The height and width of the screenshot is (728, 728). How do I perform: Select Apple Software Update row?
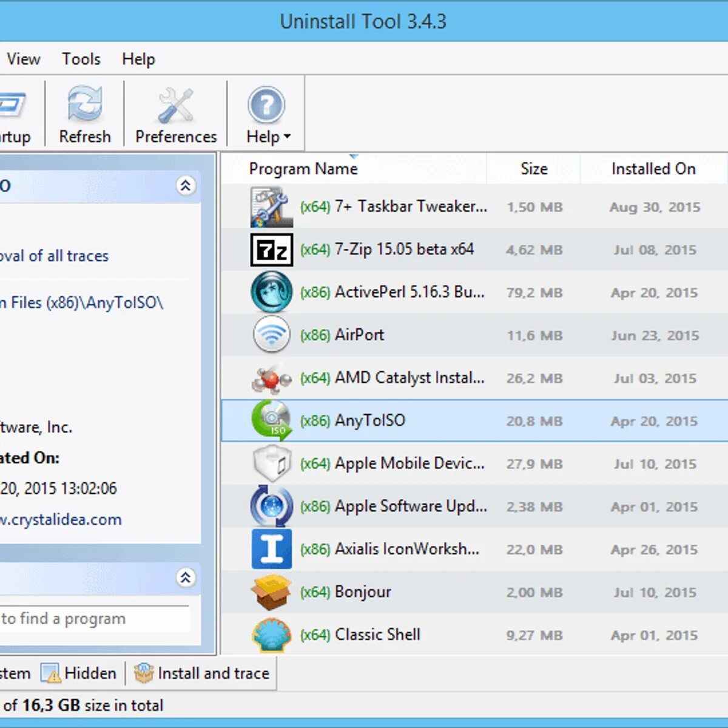tap(474, 506)
